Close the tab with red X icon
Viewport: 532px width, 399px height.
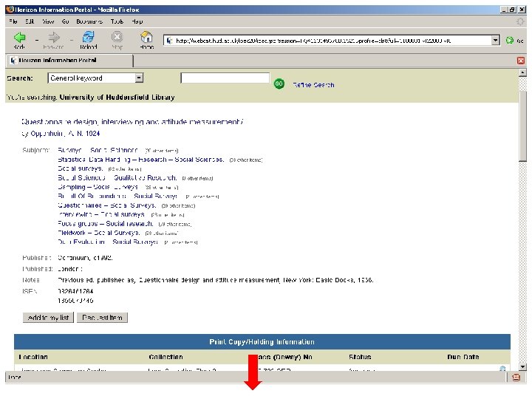coord(520,61)
